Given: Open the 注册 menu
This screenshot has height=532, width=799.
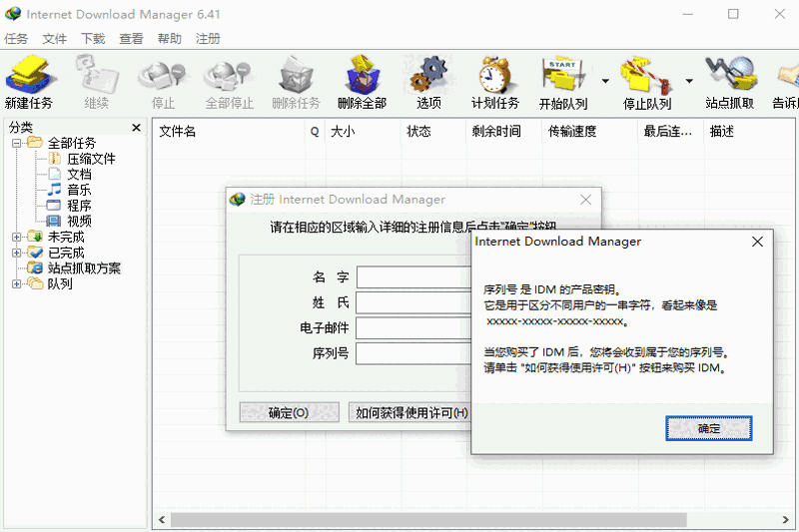Looking at the screenshot, I should (x=208, y=39).
